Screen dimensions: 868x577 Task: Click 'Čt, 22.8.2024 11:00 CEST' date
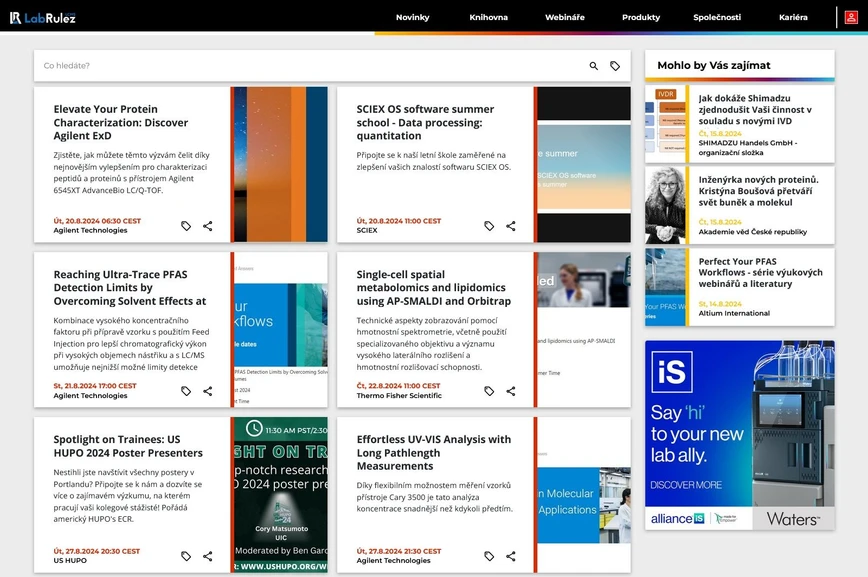(x=399, y=385)
